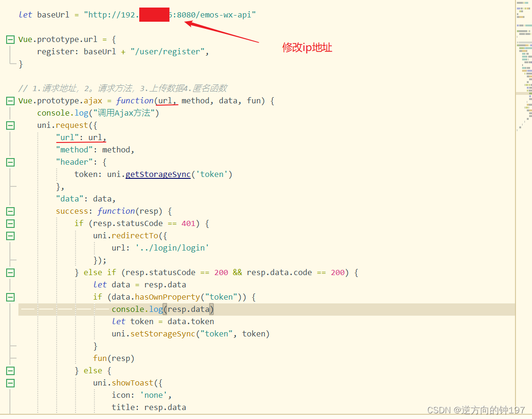Image resolution: width=532 pixels, height=419 pixels.
Task: Click the code minimap on the right
Action: 524,66
